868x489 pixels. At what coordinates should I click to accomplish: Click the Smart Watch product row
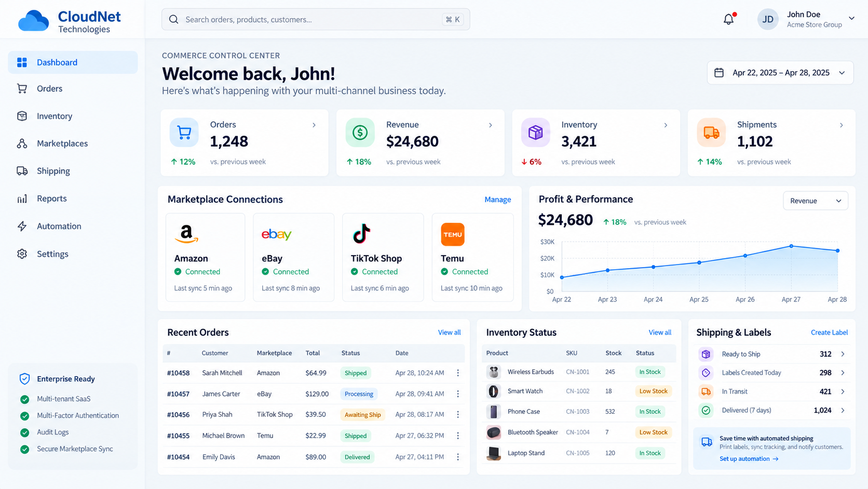[x=579, y=391]
